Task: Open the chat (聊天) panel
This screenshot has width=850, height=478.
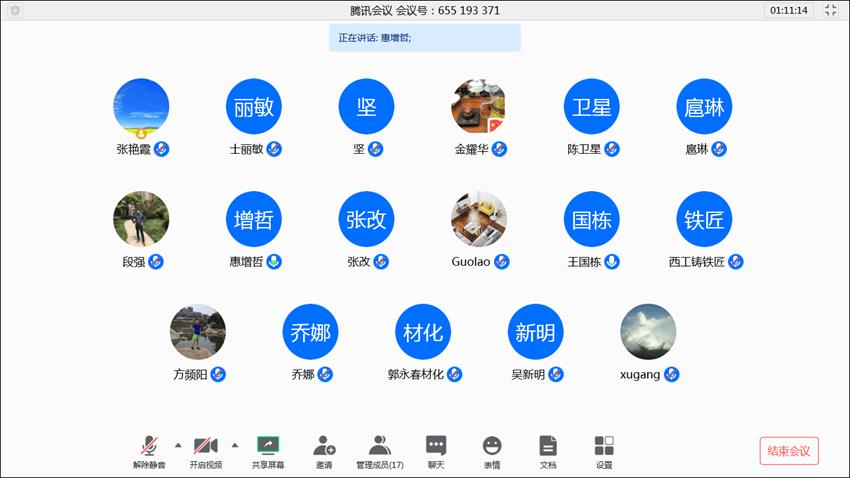Action: [x=436, y=446]
